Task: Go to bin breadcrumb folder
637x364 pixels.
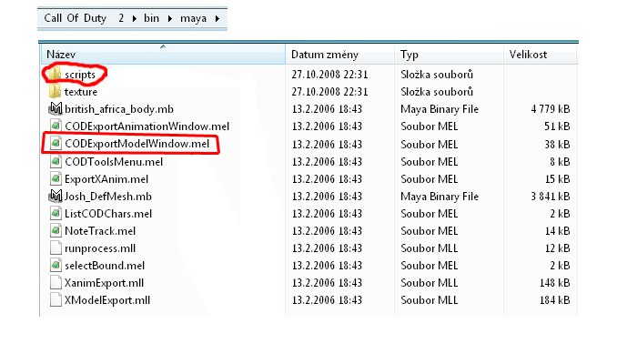Action: (x=152, y=18)
